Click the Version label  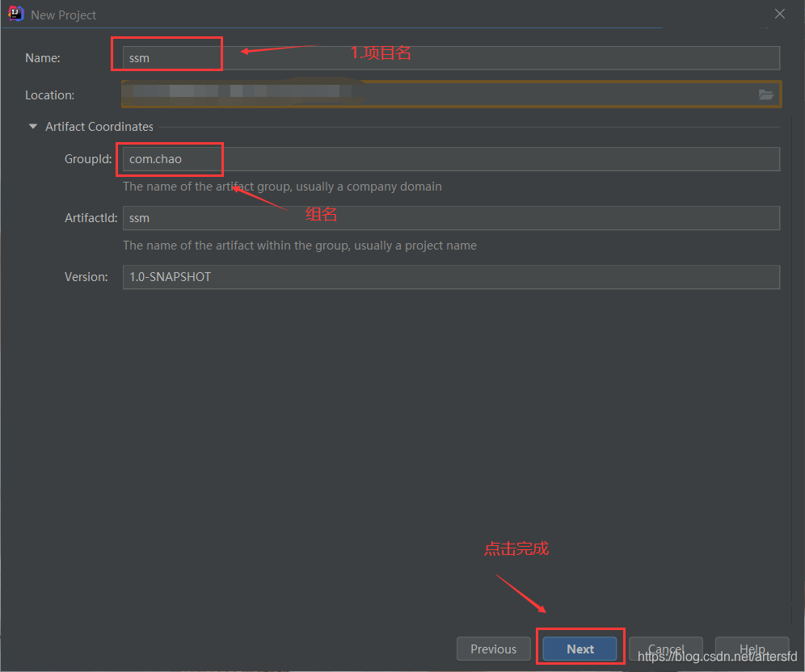pos(86,277)
